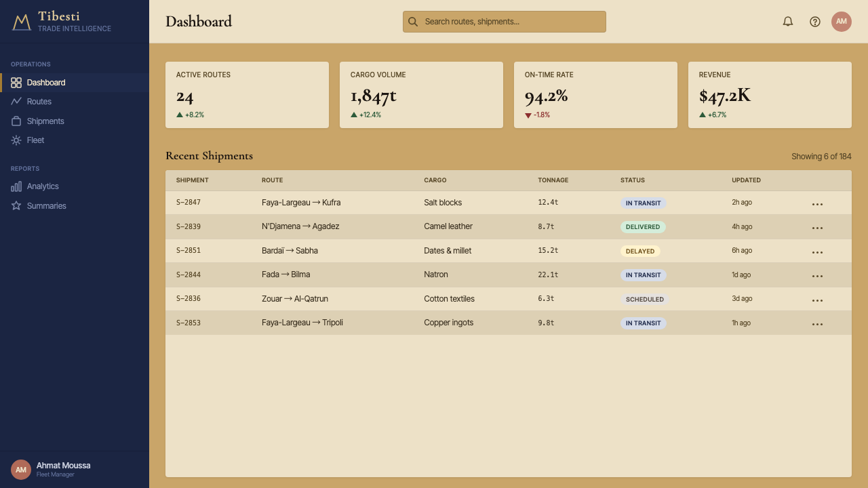Click the Summaries star icon
The height and width of the screenshot is (488, 868).
pos(16,206)
